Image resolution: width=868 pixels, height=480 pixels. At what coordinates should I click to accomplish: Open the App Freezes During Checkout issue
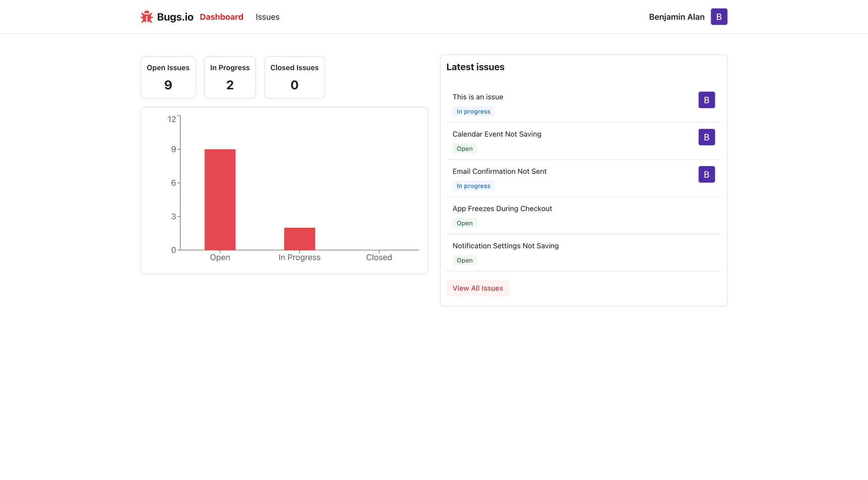pyautogui.click(x=502, y=209)
